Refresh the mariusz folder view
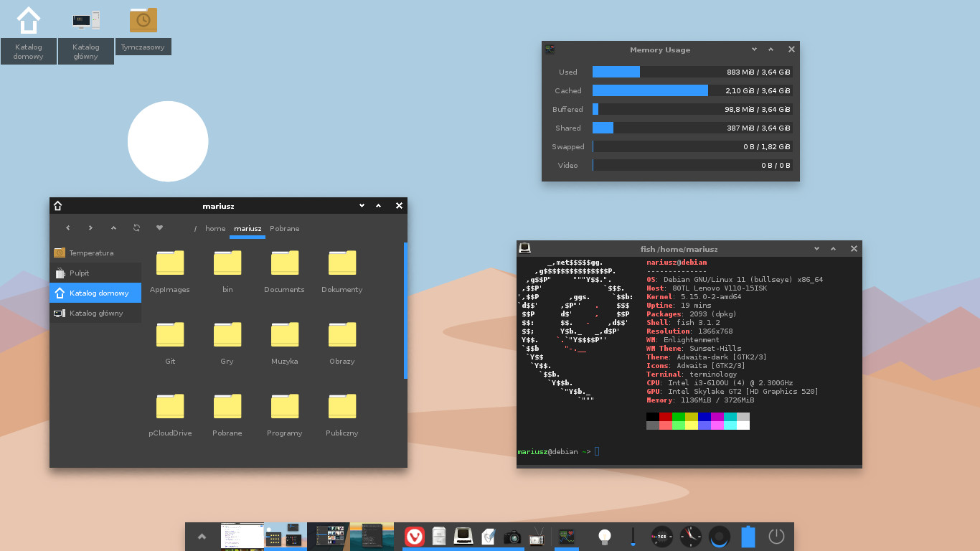 point(136,228)
